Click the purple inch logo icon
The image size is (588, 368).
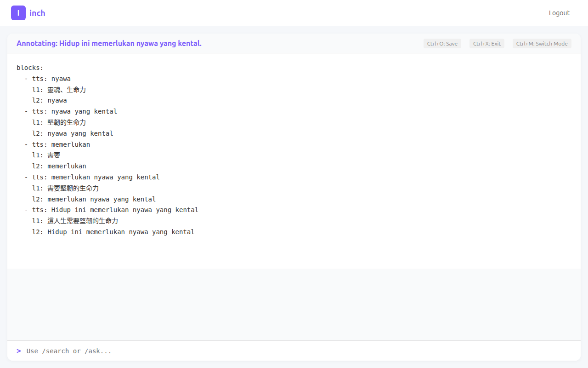18,13
